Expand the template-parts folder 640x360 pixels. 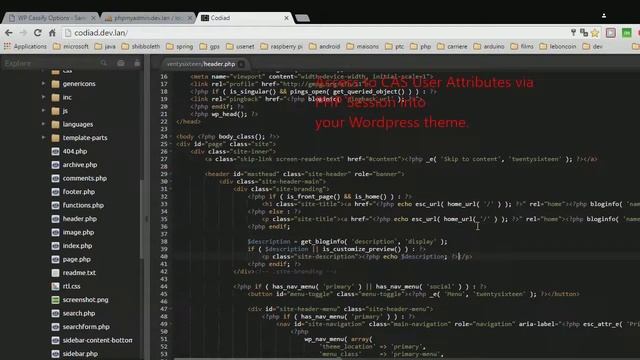click(43, 138)
